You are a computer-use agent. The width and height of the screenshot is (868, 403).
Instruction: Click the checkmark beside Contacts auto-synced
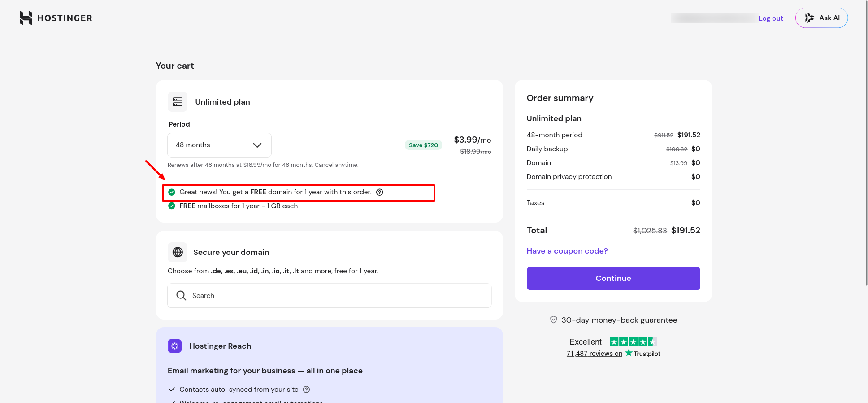point(172,390)
